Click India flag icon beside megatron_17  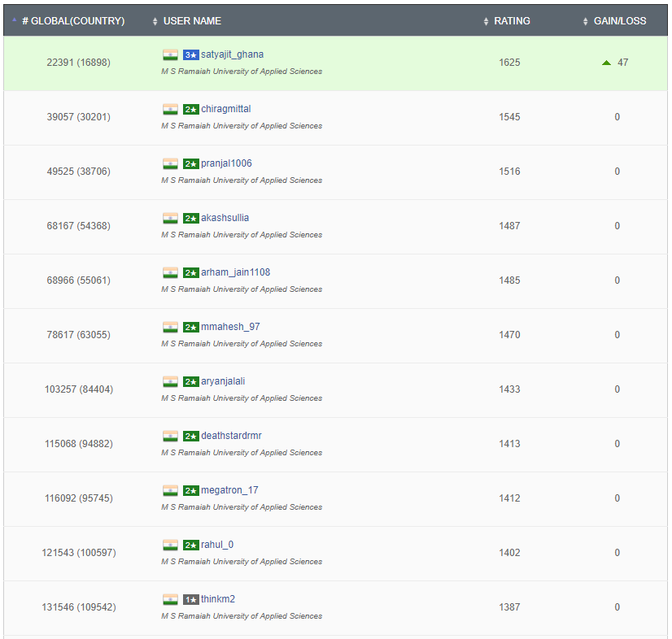[170, 490]
